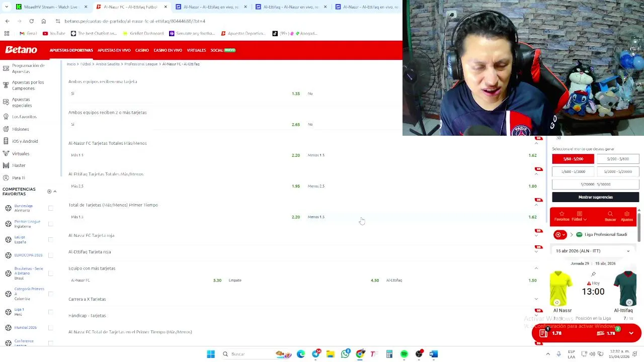
Task: Open Apuestas por los Campeones trophy icon
Action: tap(6, 85)
